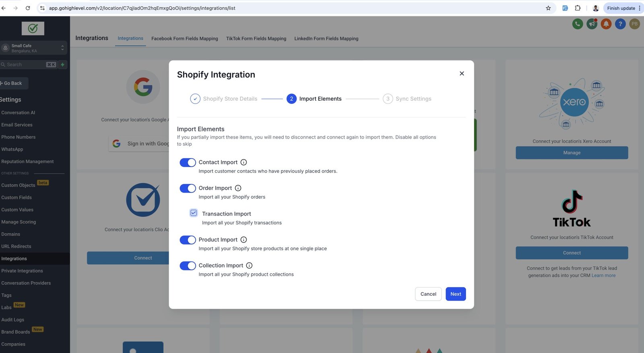Screen dimensions: 644x353
Task: Open the orange notifications bell
Action: tap(606, 24)
